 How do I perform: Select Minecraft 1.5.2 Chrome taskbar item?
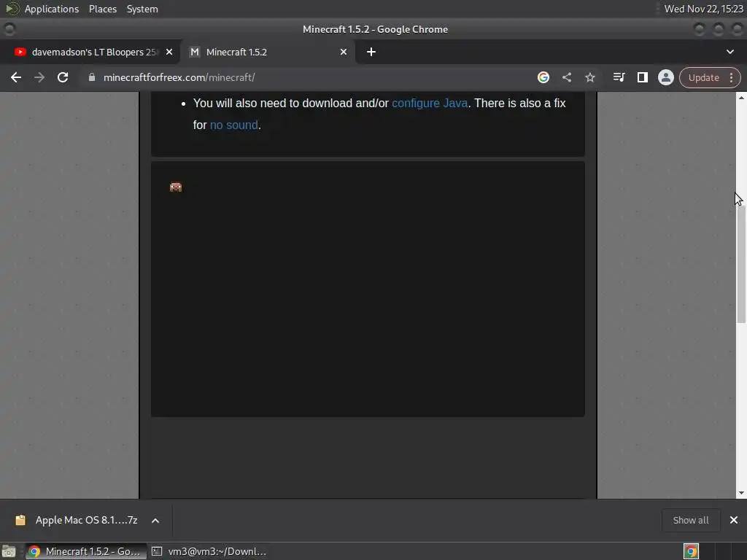[86, 551]
